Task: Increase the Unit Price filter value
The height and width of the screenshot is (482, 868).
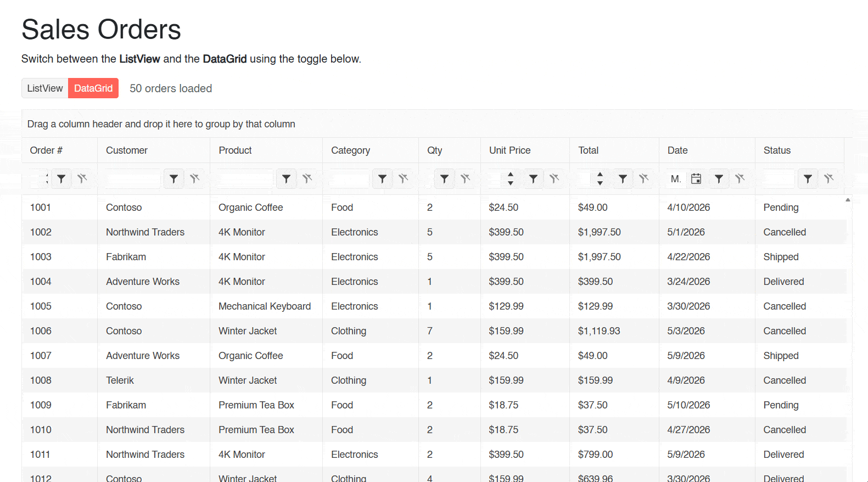Action: pos(511,175)
